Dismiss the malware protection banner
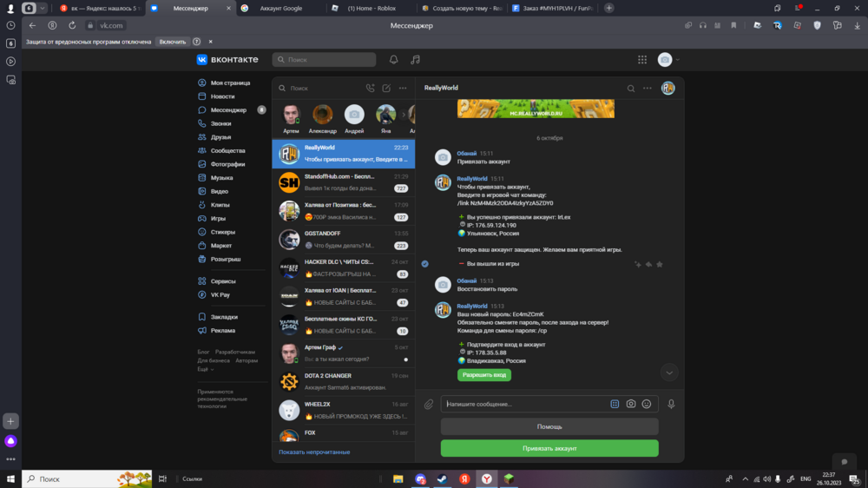 point(210,42)
